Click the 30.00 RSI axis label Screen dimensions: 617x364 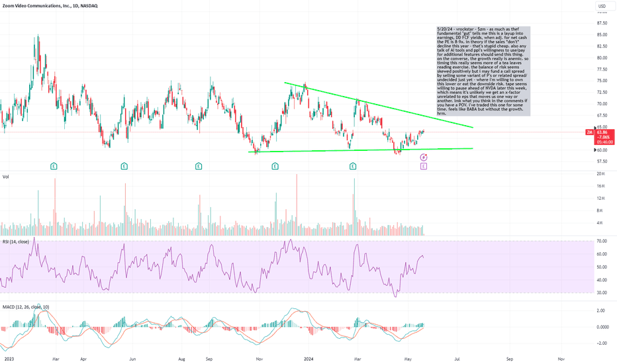[x=602, y=293]
